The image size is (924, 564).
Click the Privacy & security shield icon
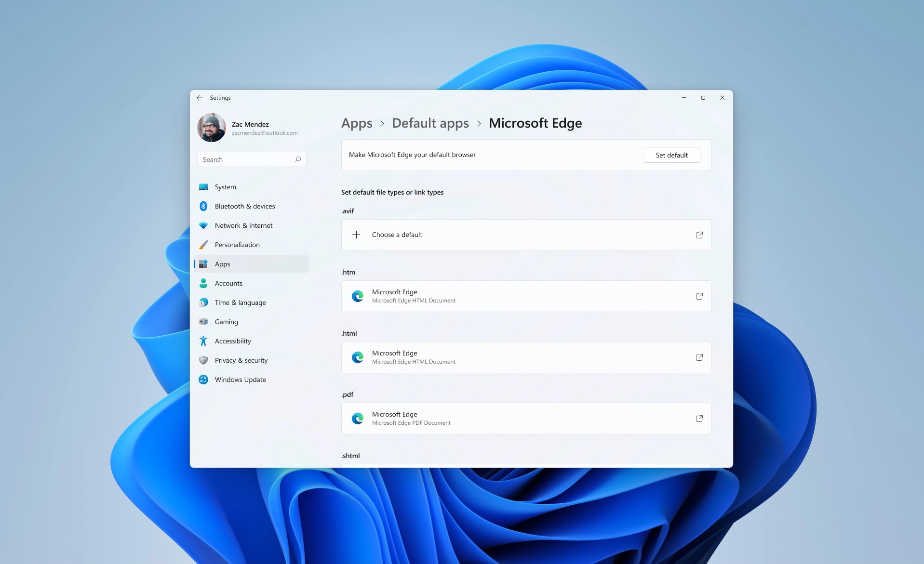pyautogui.click(x=203, y=360)
